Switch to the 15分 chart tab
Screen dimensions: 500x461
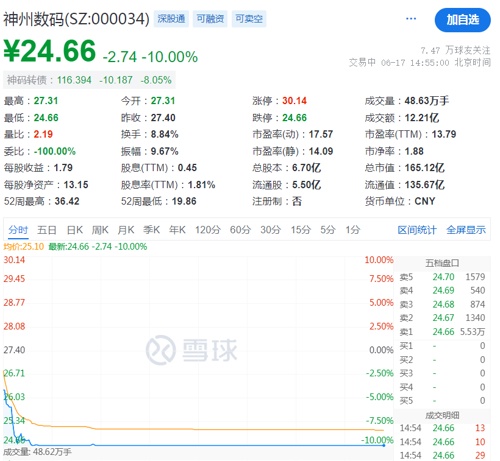pyautogui.click(x=301, y=230)
